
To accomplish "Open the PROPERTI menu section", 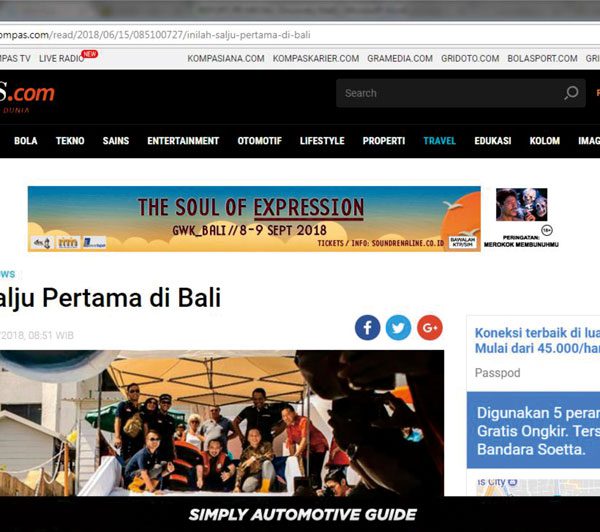I will point(384,141).
